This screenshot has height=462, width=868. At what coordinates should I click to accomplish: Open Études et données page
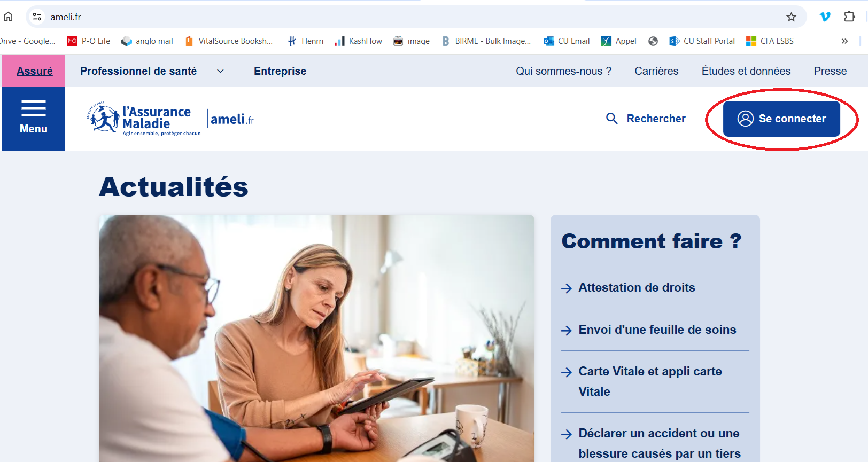coord(746,71)
